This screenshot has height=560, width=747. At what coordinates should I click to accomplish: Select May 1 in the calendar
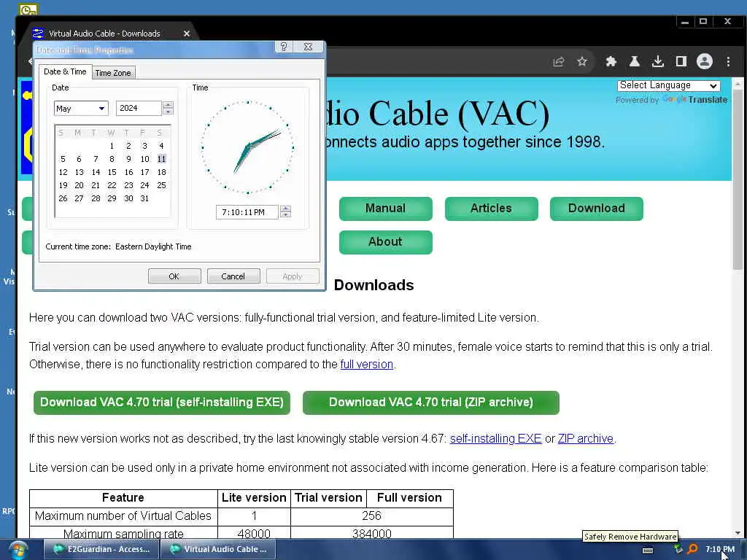click(112, 146)
